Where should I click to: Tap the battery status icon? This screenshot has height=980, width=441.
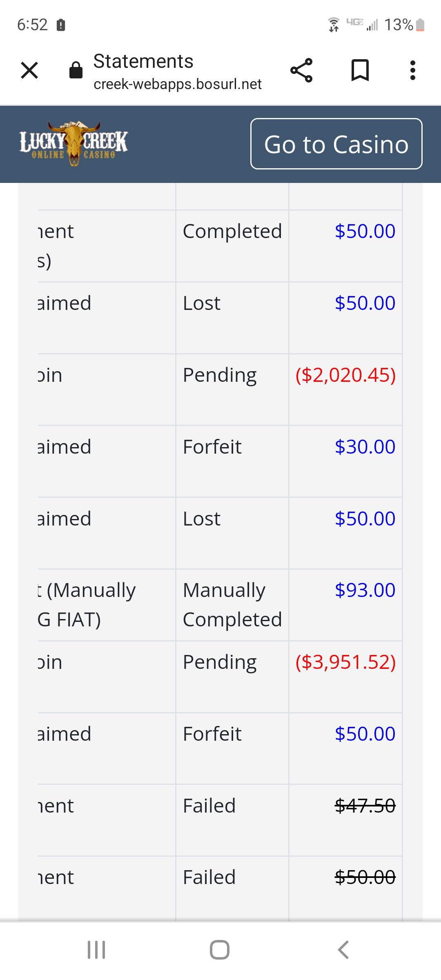[x=420, y=25]
